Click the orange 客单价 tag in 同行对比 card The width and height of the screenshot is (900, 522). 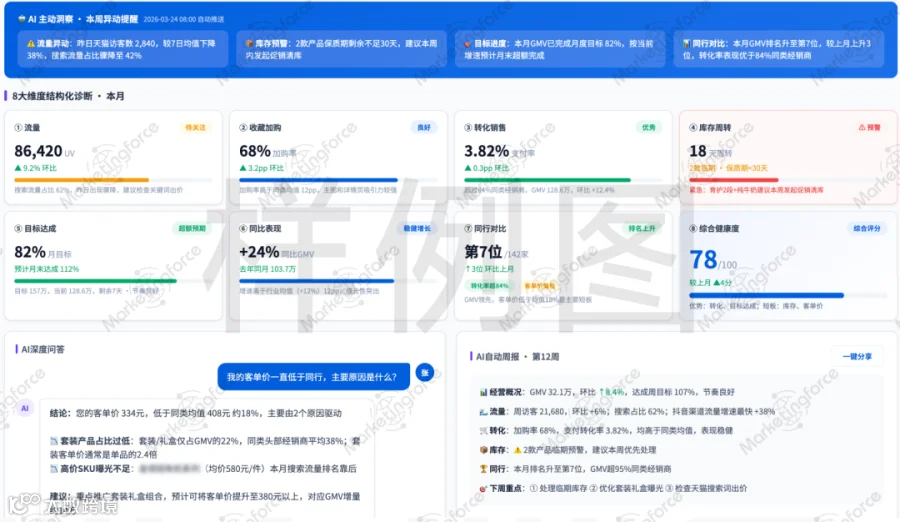(x=540, y=285)
